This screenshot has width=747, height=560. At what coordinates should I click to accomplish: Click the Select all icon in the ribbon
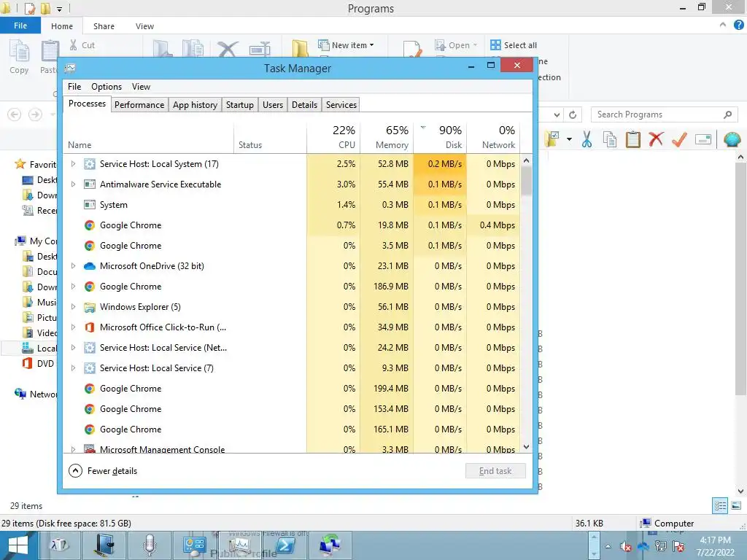495,44
